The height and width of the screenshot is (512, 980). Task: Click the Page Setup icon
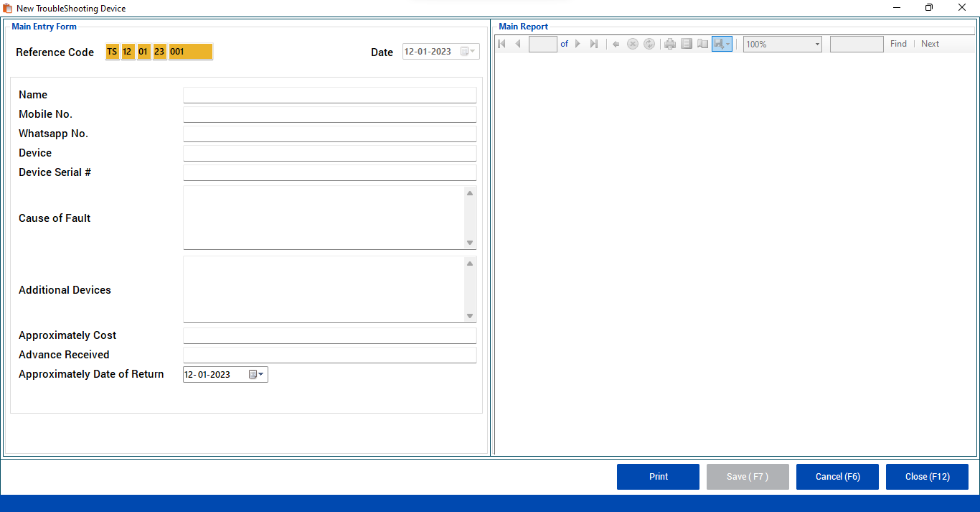point(702,44)
